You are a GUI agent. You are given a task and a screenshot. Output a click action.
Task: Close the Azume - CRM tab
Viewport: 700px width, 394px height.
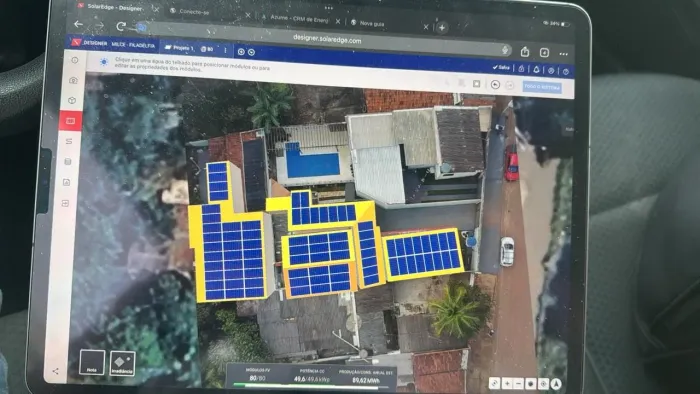(338, 21)
